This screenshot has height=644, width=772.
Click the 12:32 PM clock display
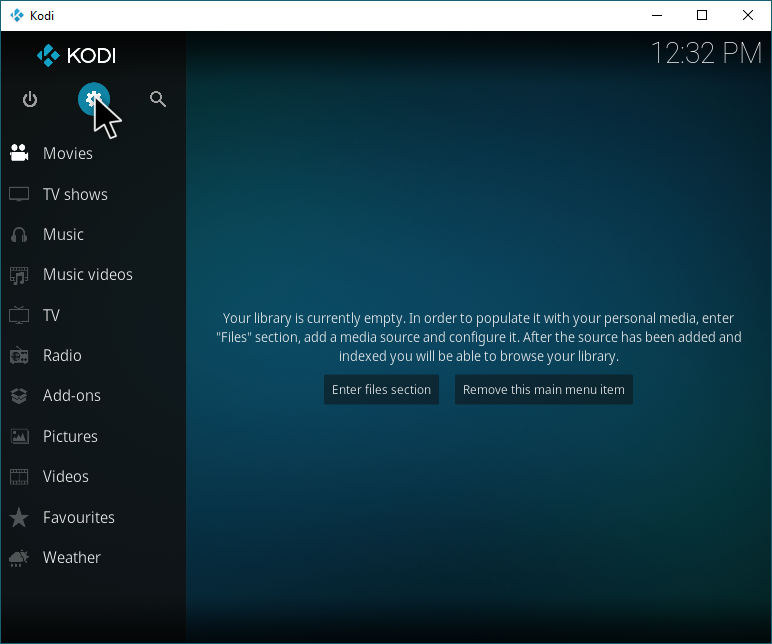click(x=707, y=53)
